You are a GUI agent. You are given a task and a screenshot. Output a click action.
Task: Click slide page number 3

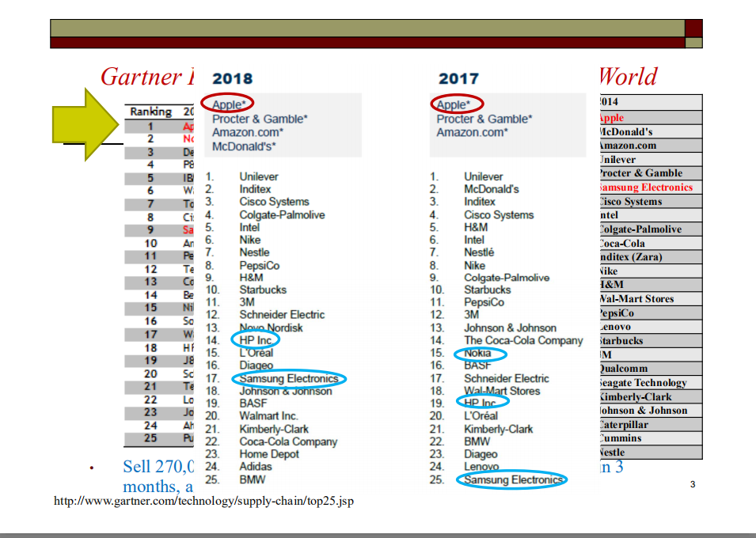[693, 484]
